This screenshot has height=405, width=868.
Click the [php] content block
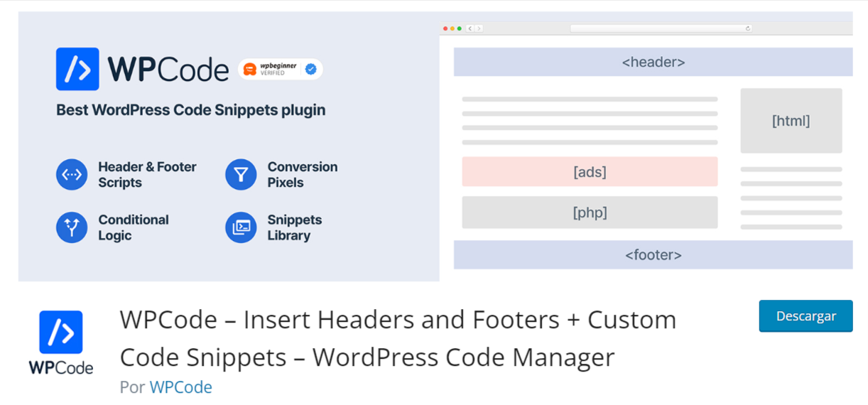click(x=590, y=212)
